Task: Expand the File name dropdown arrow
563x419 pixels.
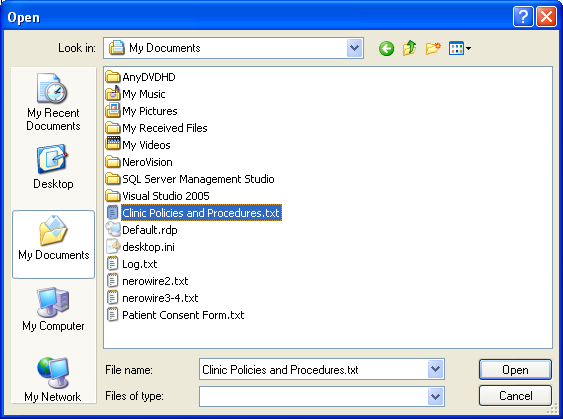Action: (436, 369)
